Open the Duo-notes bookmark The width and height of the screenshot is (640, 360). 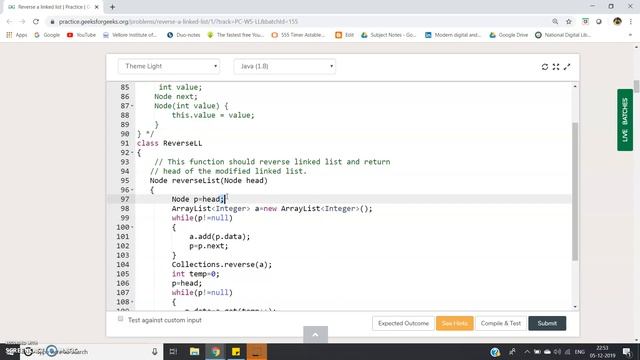click(184, 35)
